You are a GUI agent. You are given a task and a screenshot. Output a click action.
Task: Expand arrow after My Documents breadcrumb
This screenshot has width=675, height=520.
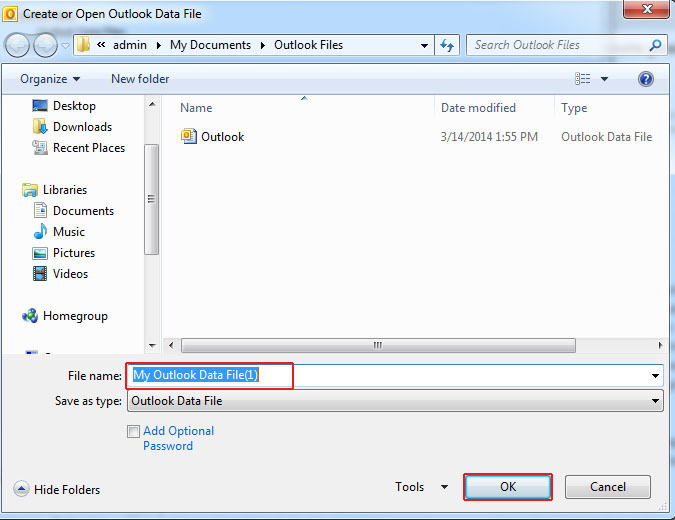click(x=263, y=45)
